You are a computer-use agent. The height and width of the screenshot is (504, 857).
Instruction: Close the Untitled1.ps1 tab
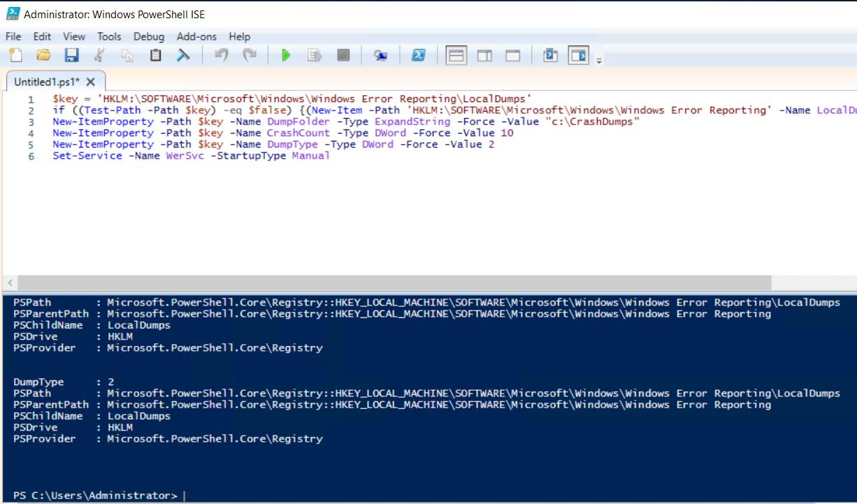point(90,81)
